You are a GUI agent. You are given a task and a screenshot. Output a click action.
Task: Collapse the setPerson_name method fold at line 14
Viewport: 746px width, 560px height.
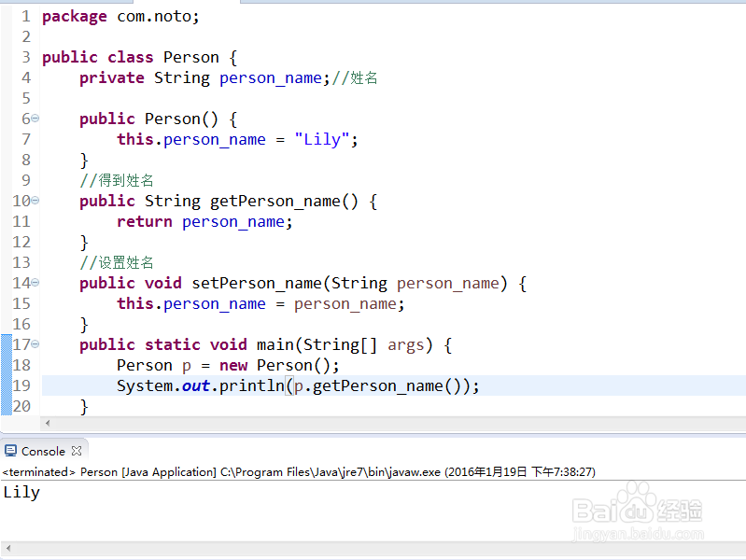(35, 283)
